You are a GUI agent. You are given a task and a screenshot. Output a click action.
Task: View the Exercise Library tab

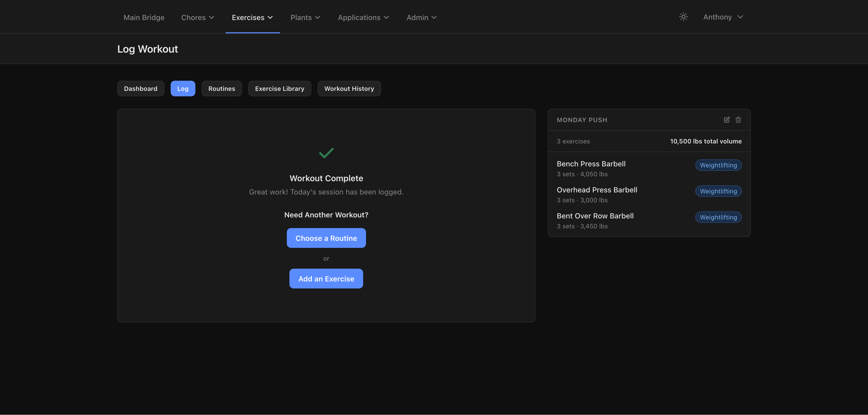click(279, 89)
